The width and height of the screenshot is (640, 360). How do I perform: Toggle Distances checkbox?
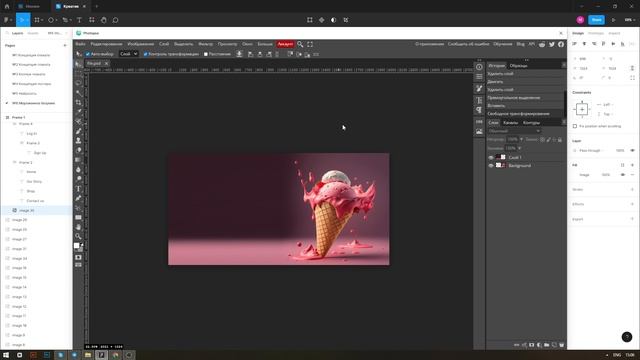click(206, 54)
